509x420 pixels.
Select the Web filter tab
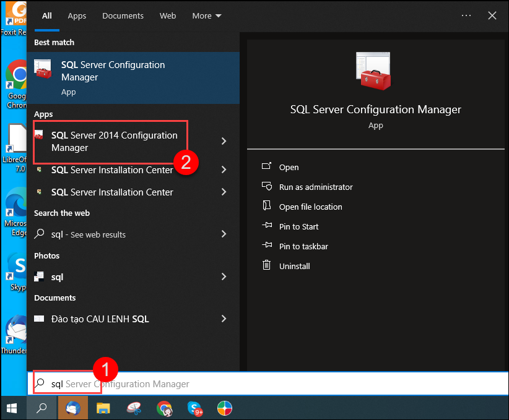point(168,16)
